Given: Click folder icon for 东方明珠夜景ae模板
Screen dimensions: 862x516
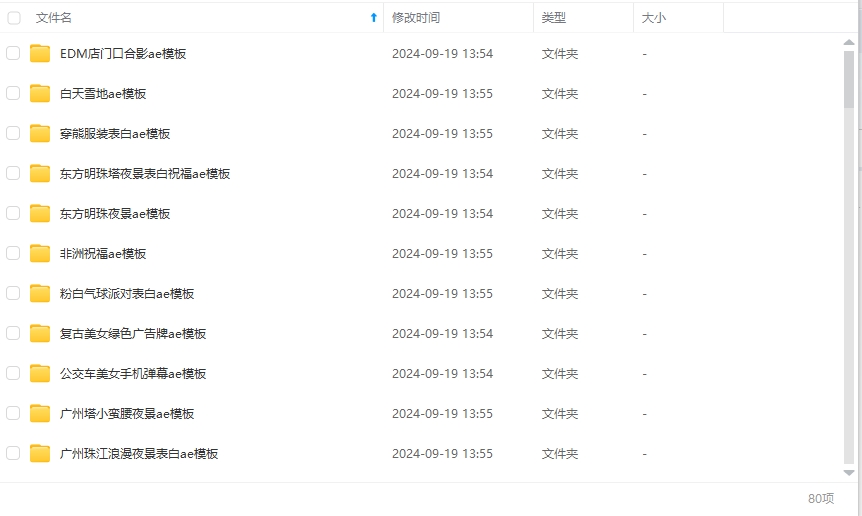Looking at the screenshot, I should (40, 214).
